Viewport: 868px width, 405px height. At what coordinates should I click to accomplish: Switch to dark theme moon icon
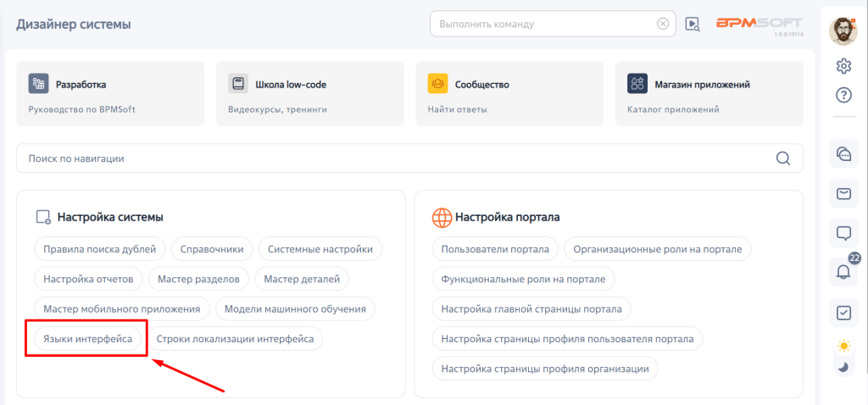[x=843, y=367]
